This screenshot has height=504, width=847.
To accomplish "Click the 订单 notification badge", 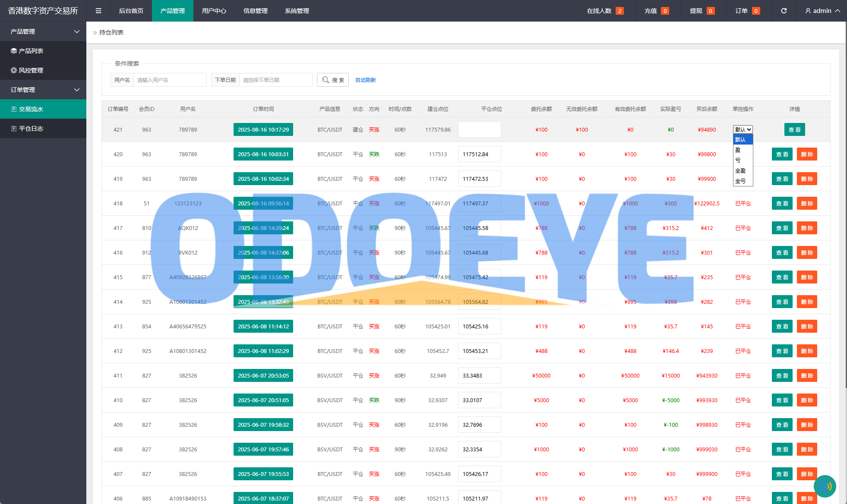I will pyautogui.click(x=756, y=11).
